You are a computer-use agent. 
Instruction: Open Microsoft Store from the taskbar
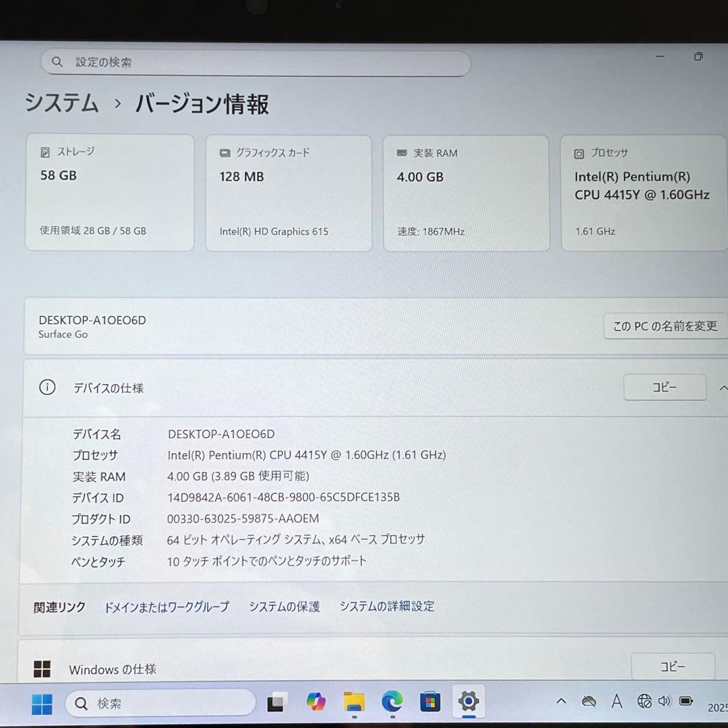(430, 702)
